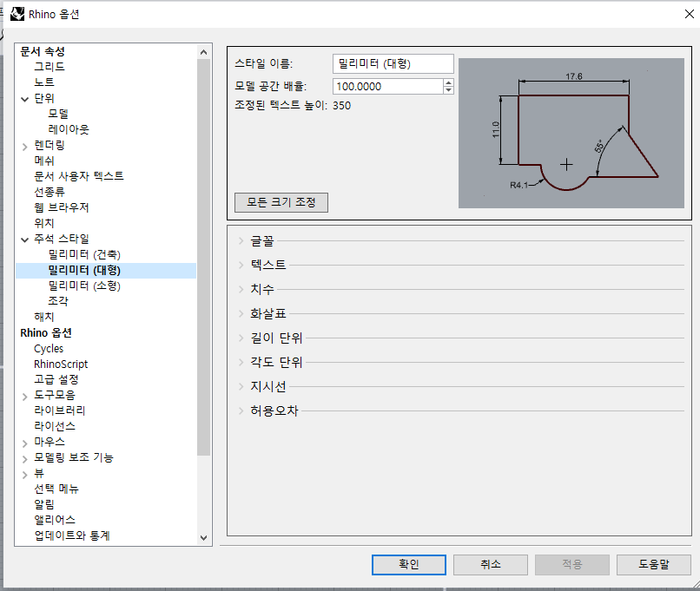Click the Rhino logo icon in title bar
This screenshot has width=700, height=591.
tap(17, 14)
